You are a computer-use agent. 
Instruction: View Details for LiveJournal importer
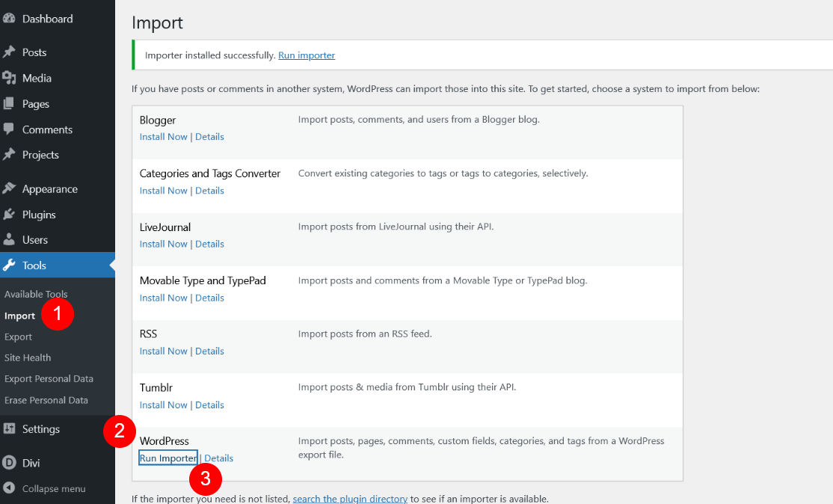pos(209,244)
